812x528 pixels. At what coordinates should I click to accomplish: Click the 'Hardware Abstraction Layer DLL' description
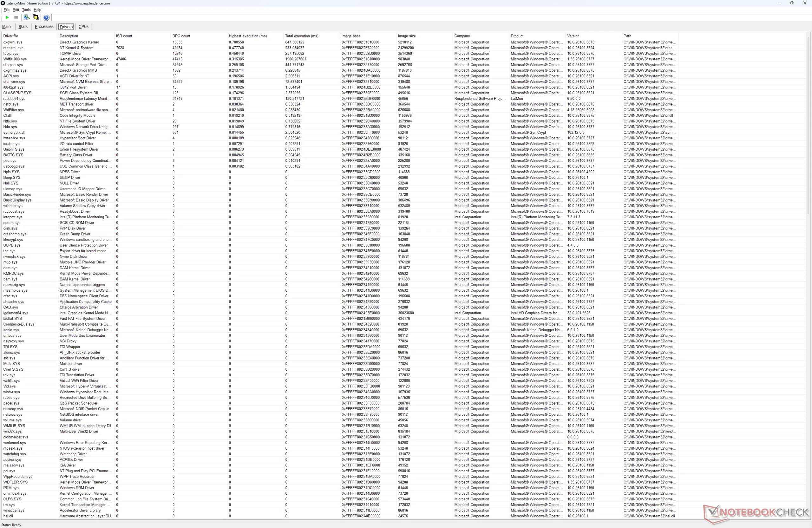86,516
